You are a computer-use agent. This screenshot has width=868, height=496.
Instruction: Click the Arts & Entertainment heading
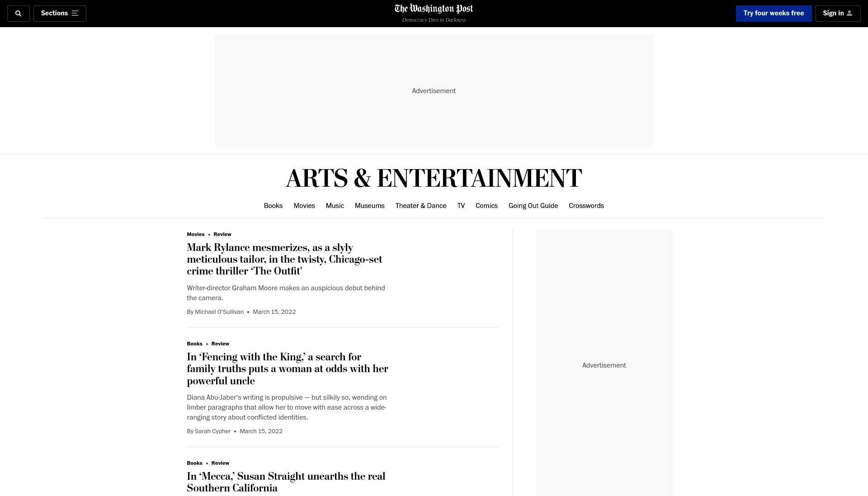[434, 178]
